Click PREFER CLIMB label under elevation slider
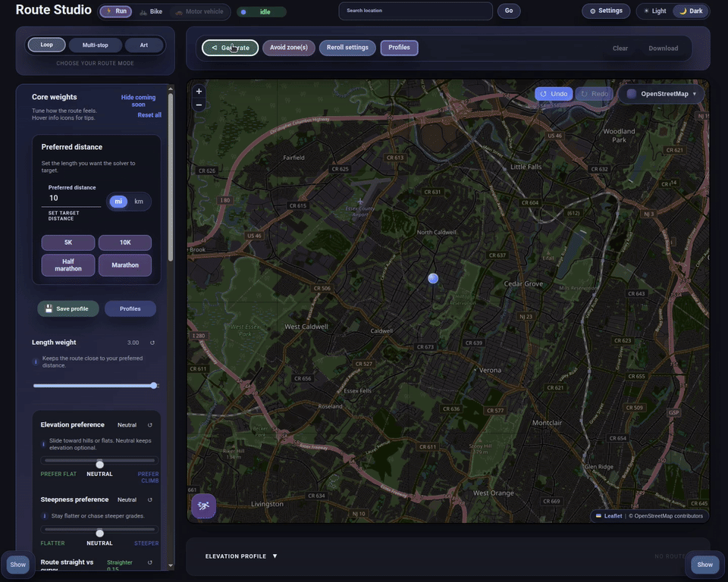Screen dimensions: 728x582 point(149,477)
